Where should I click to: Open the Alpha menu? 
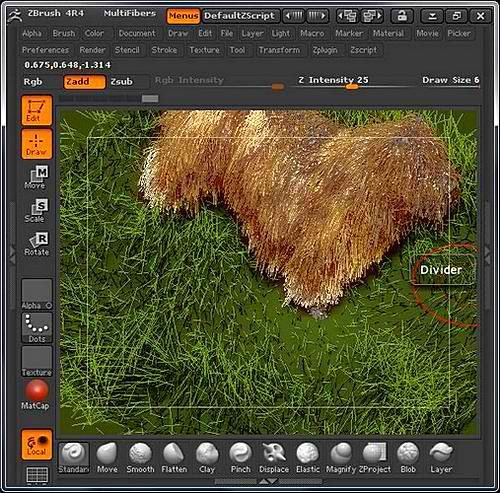pos(32,33)
